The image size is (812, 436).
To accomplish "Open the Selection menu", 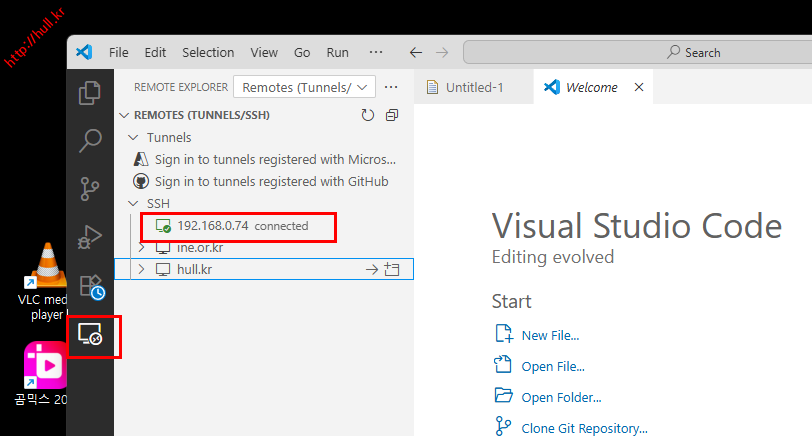I will tap(208, 52).
